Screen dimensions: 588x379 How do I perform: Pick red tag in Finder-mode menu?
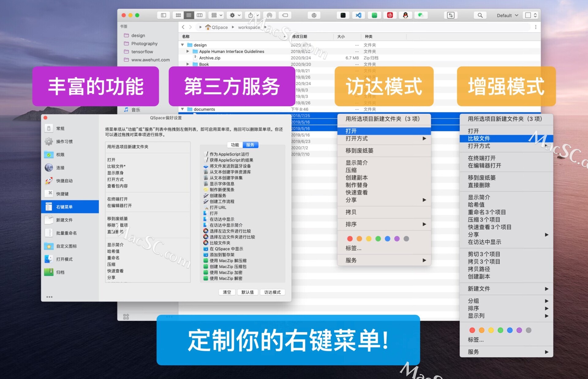tap(350, 239)
